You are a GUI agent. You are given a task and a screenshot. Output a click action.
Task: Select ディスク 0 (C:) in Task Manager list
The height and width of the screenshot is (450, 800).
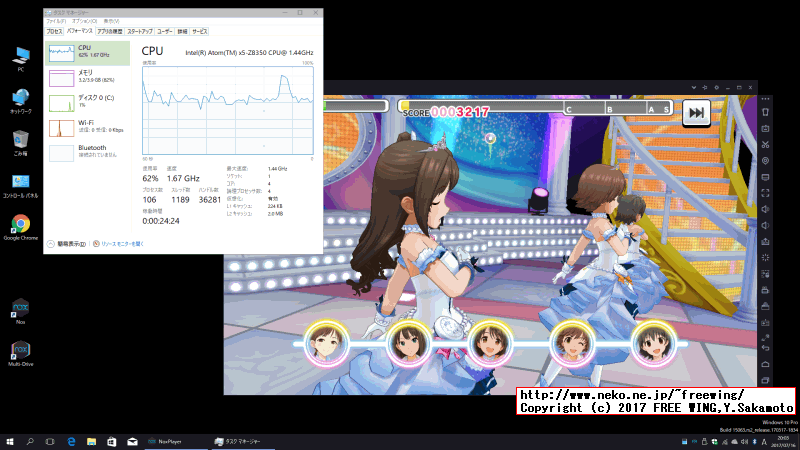[87, 103]
